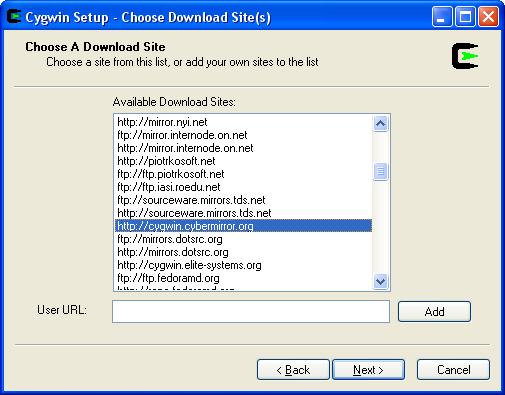This screenshot has width=505, height=395.
Task: Select http://mirrors.dotsrc.org site
Action: 243,252
